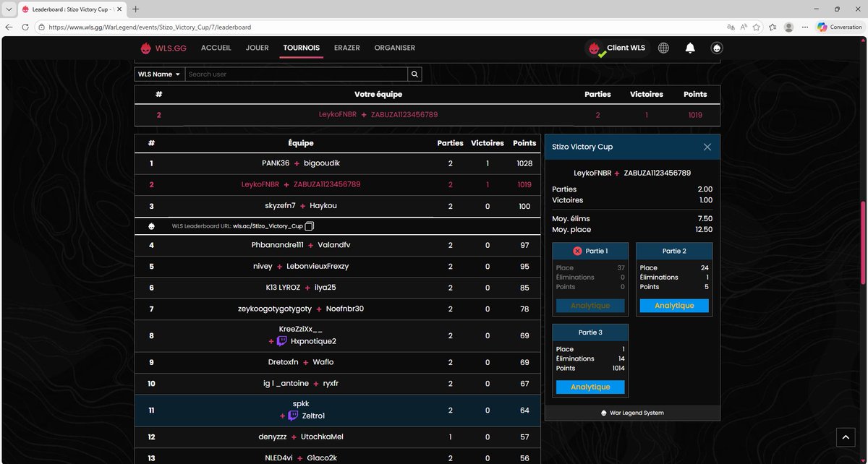Image resolution: width=868 pixels, height=464 pixels.
Task: Select Phbanandre111 + Valandfv row
Action: coord(338,245)
